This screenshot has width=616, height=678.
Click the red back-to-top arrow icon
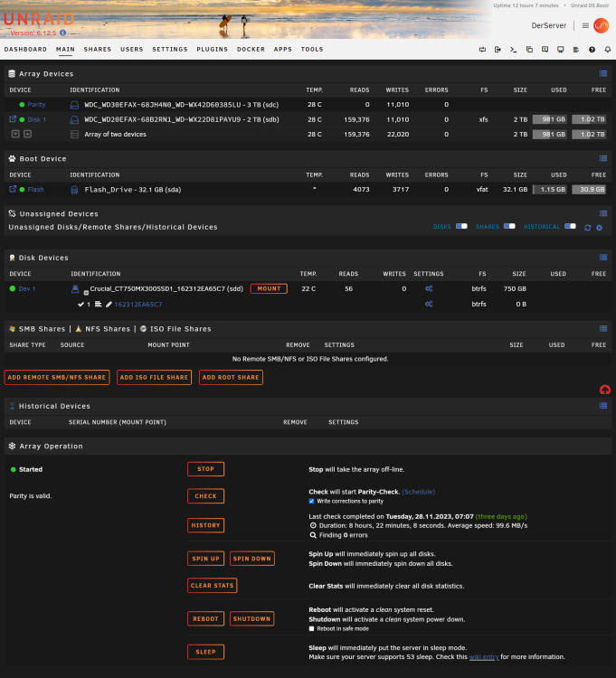coord(605,390)
